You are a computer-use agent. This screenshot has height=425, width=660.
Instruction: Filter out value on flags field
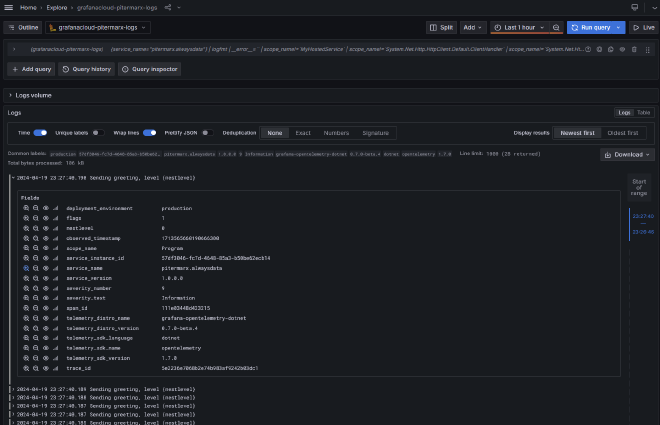tap(35, 218)
